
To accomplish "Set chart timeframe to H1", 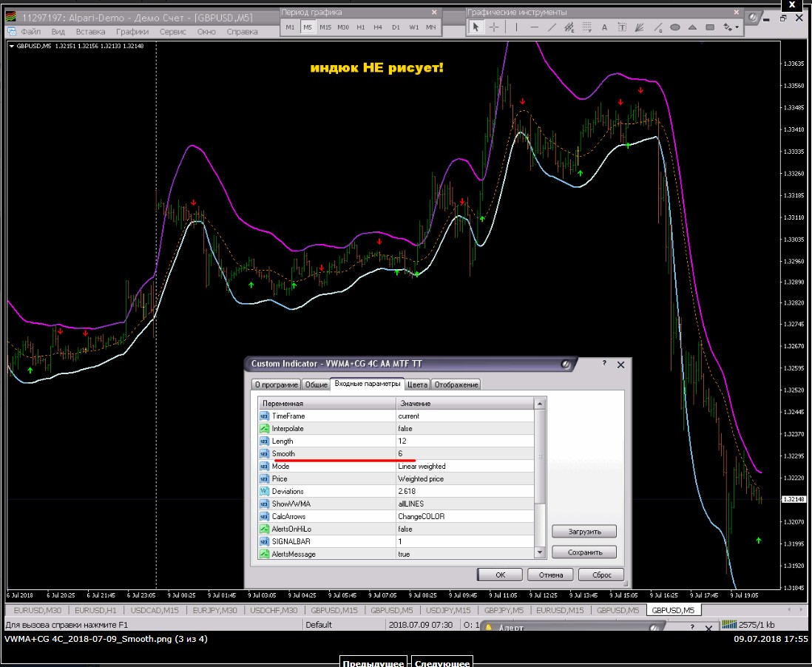I will (x=361, y=27).
